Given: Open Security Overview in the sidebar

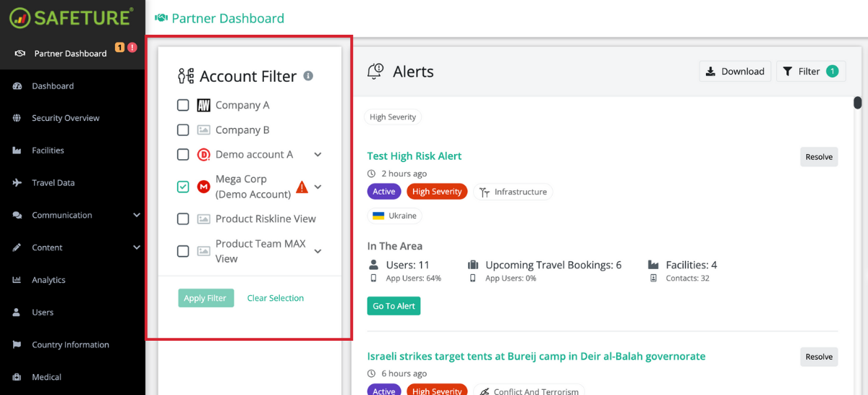Looking at the screenshot, I should (x=65, y=118).
